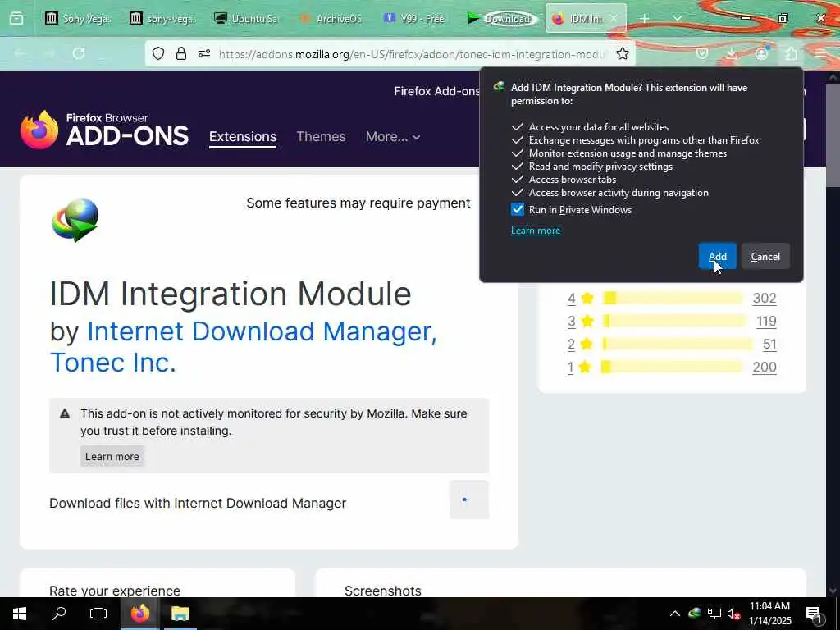Click the 4 star rating bar
Image resolution: width=840 pixels, height=630 pixels.
coord(673,298)
